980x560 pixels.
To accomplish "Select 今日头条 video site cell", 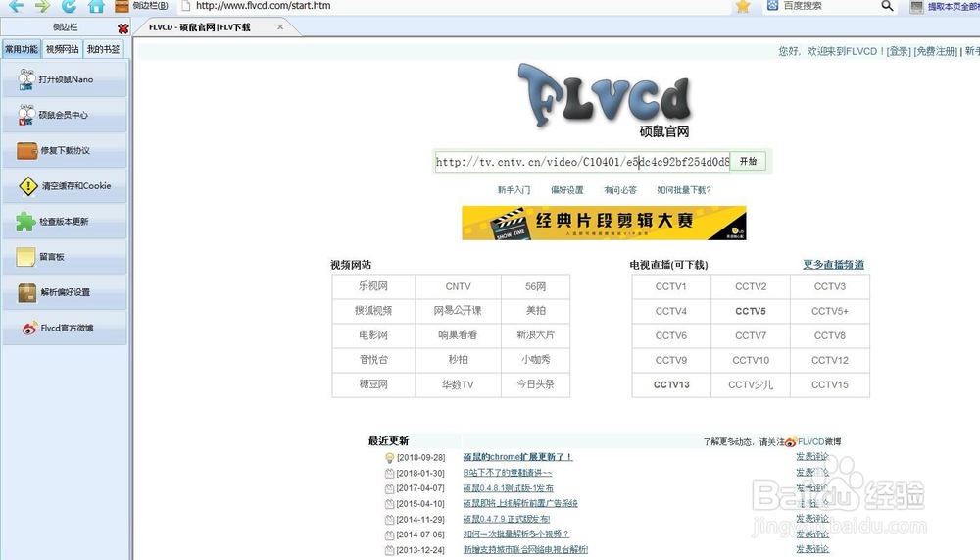I will coord(536,384).
